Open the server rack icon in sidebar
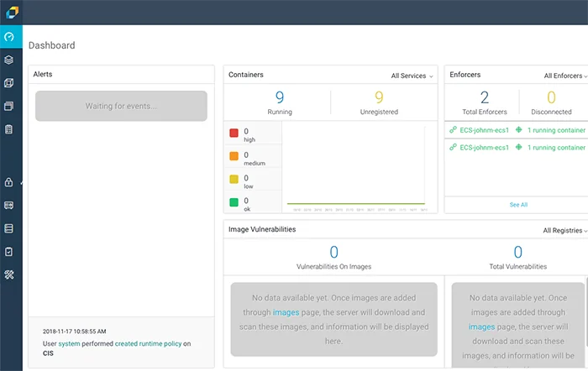Image resolution: width=588 pixels, height=371 pixels. (x=9, y=228)
